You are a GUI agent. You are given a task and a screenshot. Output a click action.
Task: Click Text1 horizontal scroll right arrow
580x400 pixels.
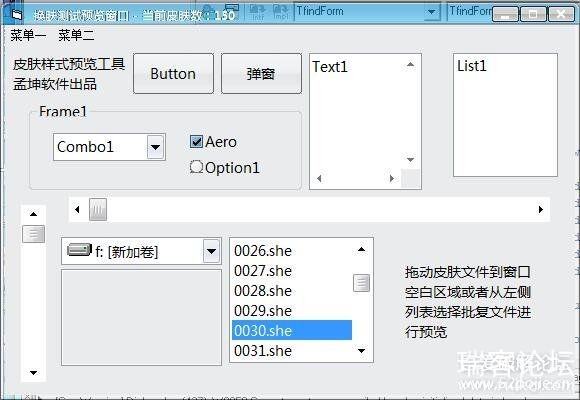[392, 179]
